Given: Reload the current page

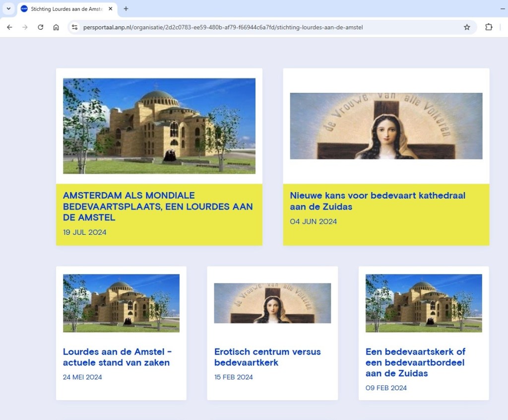Looking at the screenshot, I should pos(41,27).
